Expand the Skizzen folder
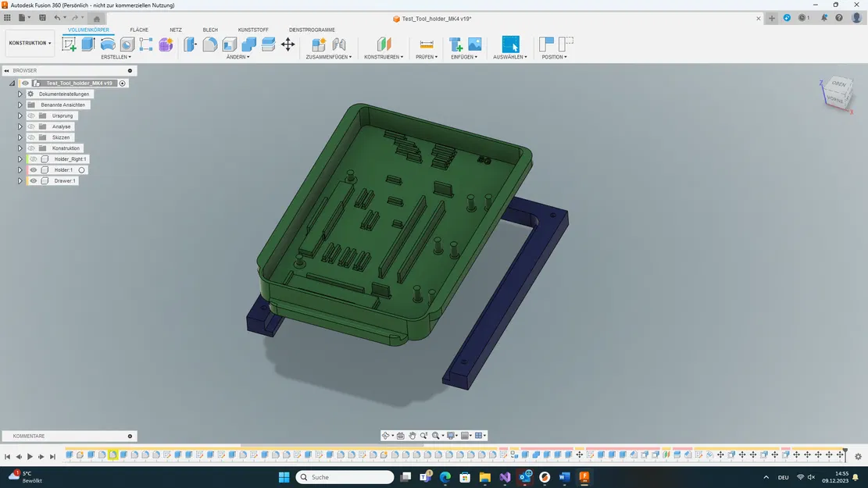Image resolution: width=868 pixels, height=488 pixels. tap(20, 137)
